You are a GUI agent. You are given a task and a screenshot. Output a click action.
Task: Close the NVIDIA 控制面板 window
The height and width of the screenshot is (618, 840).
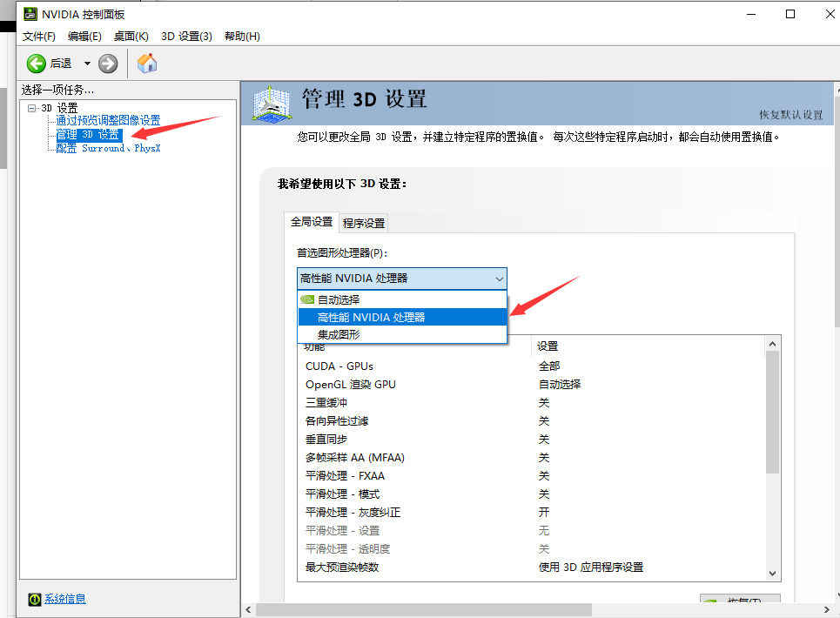click(x=830, y=14)
